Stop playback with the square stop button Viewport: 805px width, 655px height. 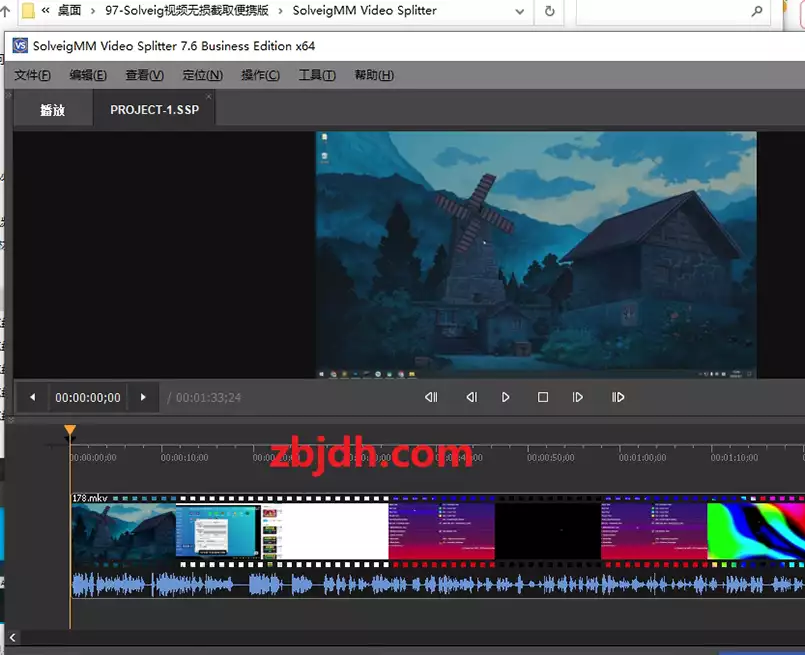point(543,397)
